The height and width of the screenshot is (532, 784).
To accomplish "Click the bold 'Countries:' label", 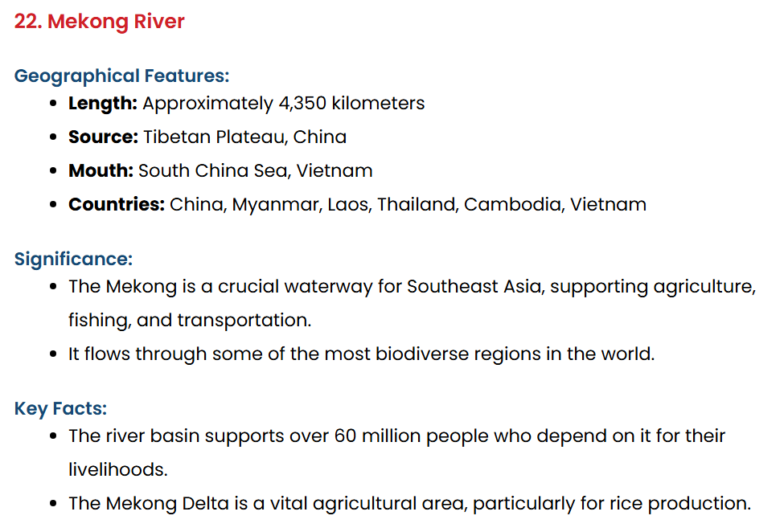I will click(117, 204).
